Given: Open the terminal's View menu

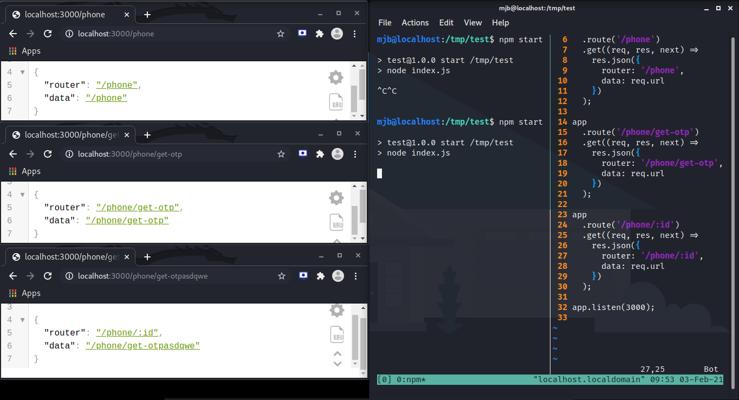Looking at the screenshot, I should pos(472,22).
